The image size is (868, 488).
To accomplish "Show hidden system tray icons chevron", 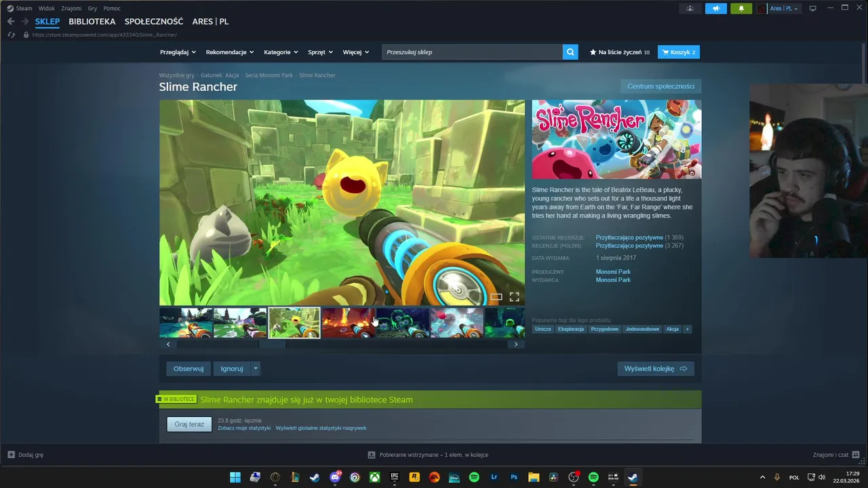I will (x=762, y=477).
